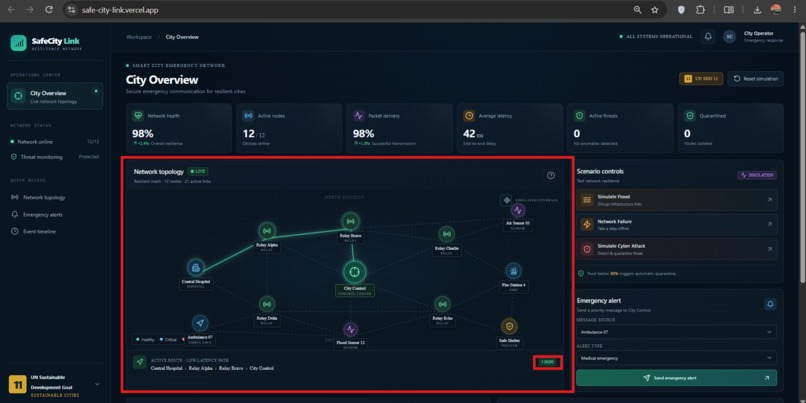Click the UN SDG 11 badge

tap(701, 79)
